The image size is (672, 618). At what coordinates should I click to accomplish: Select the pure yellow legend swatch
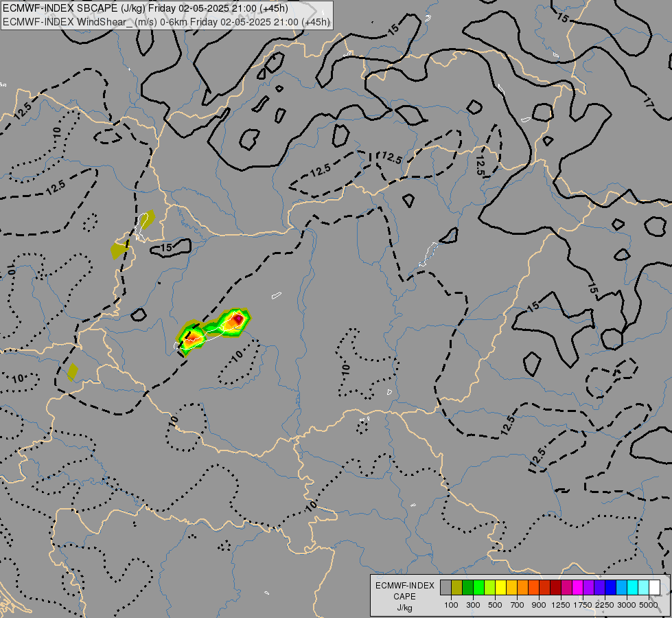[x=500, y=588]
